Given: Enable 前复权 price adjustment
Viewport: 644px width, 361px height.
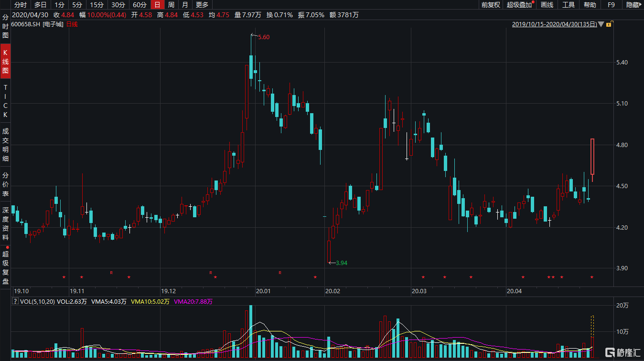Looking at the screenshot, I should point(490,5).
